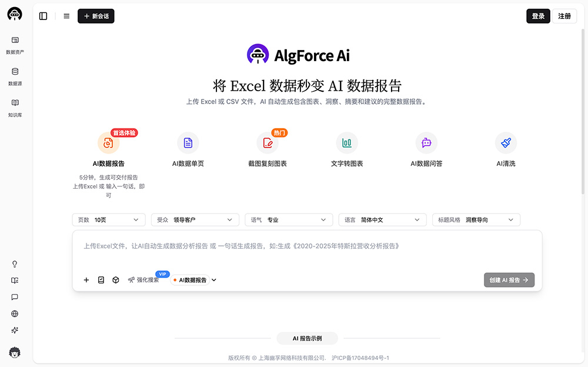This screenshot has width=588, height=367.
Task: Click the cube icon in the input box
Action: point(116,280)
